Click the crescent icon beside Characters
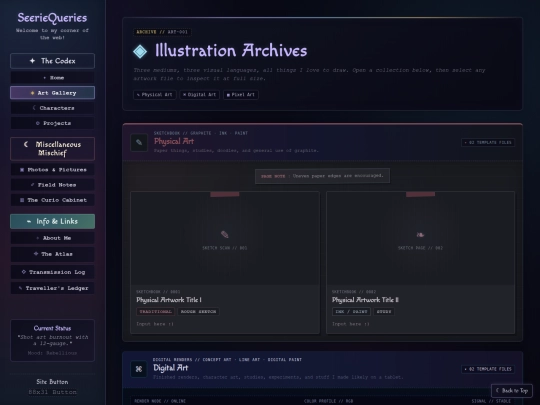The image size is (540, 405). [34, 108]
